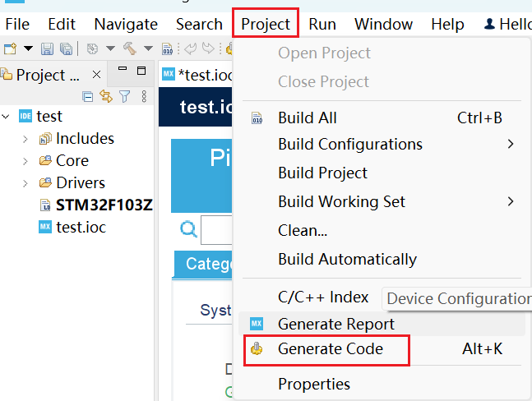Click the pinout search input field
The height and width of the screenshot is (401, 532).
point(216,230)
